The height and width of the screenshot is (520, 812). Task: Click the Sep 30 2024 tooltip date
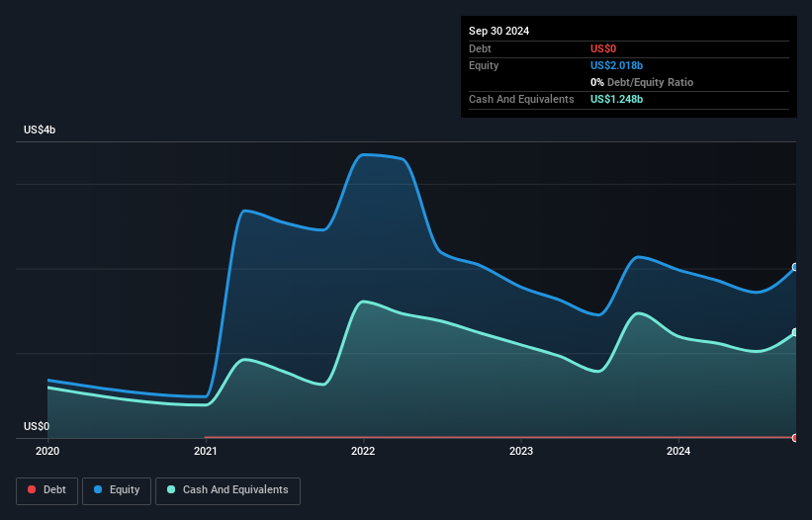point(499,31)
